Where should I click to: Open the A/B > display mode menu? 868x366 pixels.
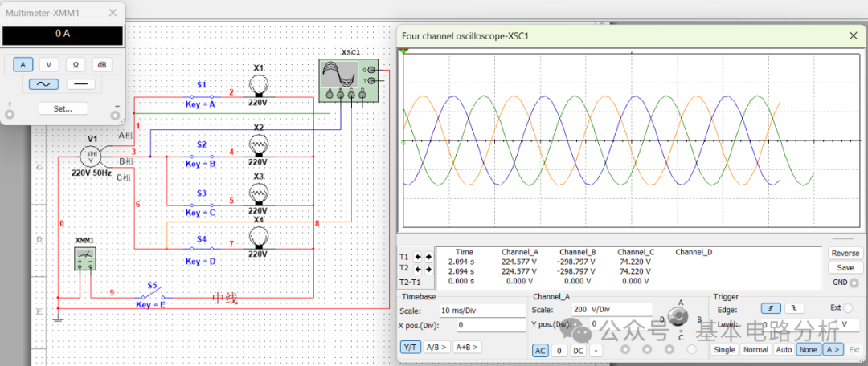point(436,348)
